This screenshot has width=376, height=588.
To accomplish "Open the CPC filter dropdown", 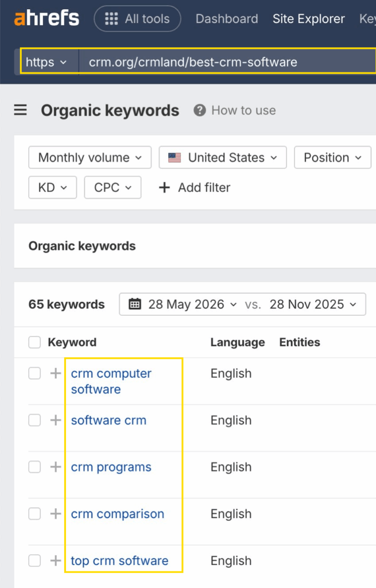I will (113, 187).
